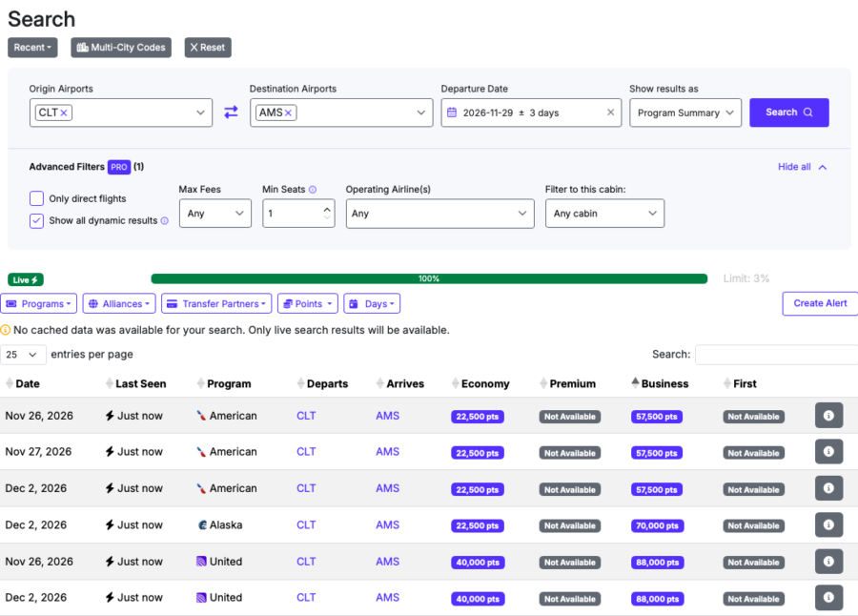Open Max Fees dropdown
The height and width of the screenshot is (616, 858).
tap(215, 213)
